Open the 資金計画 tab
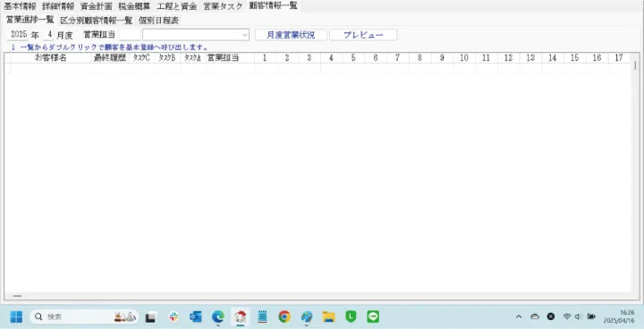The width and height of the screenshot is (644, 329). coord(96,6)
